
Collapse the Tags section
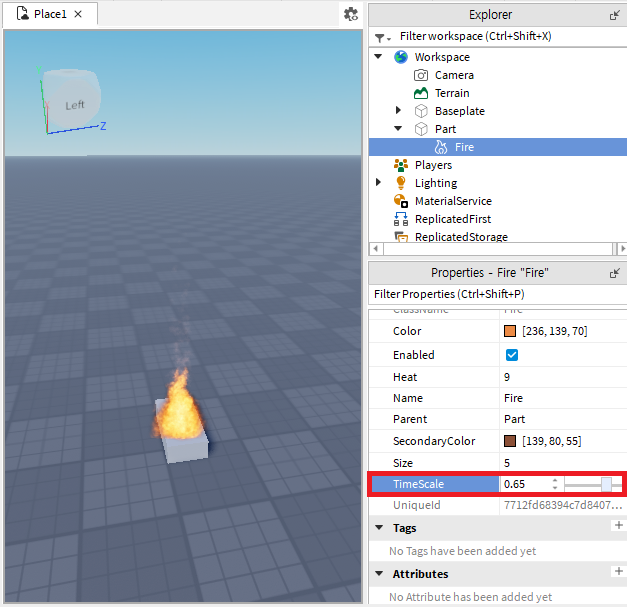pyautogui.click(x=379, y=528)
